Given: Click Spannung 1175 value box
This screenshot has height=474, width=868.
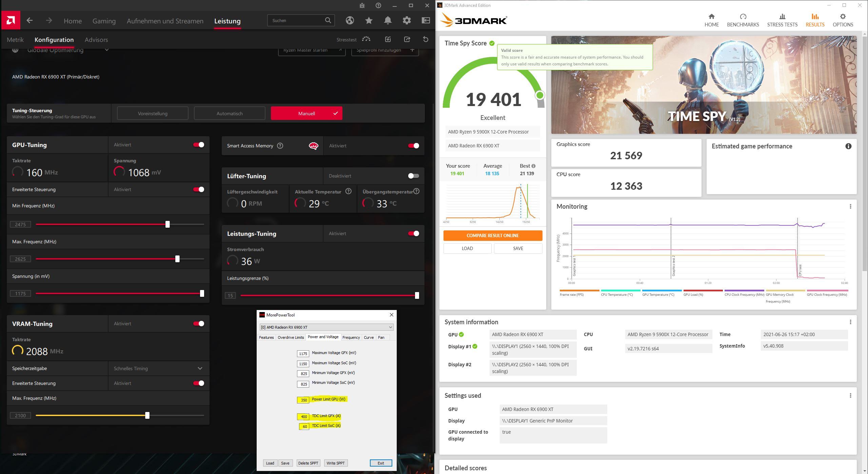Looking at the screenshot, I should coord(20,293).
